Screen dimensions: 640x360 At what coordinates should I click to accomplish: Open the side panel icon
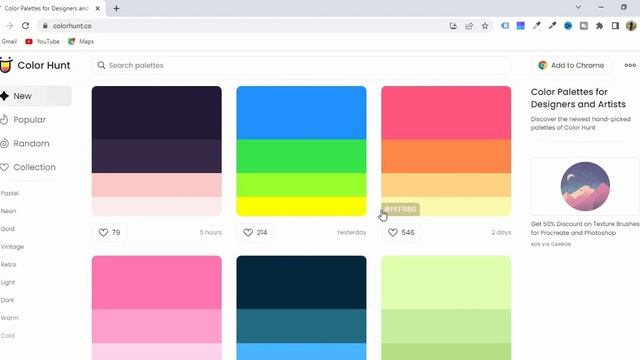pos(615,26)
